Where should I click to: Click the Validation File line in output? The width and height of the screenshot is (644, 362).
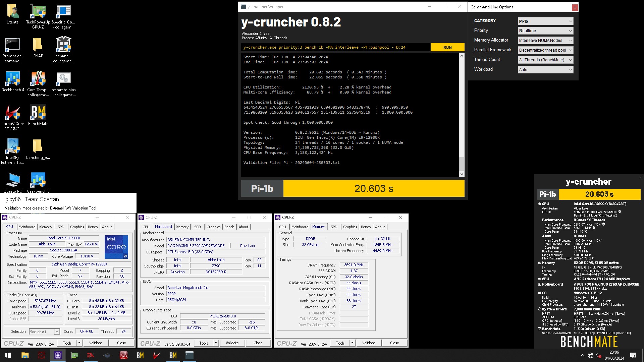[291, 163]
